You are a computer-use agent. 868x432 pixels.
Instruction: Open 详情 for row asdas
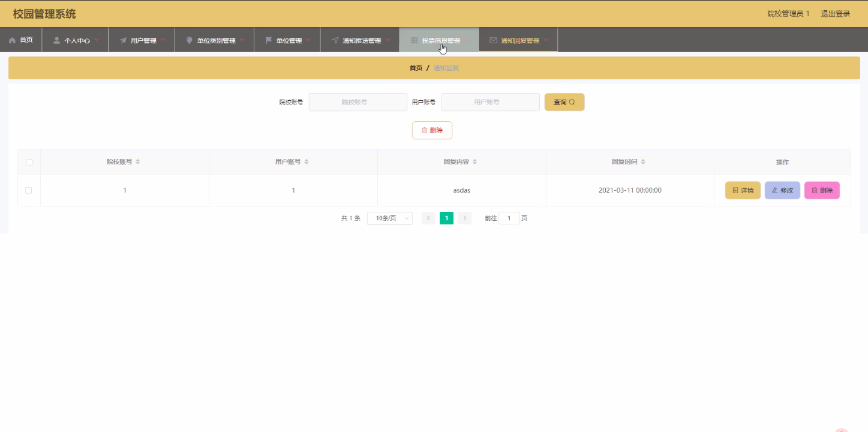click(x=743, y=190)
